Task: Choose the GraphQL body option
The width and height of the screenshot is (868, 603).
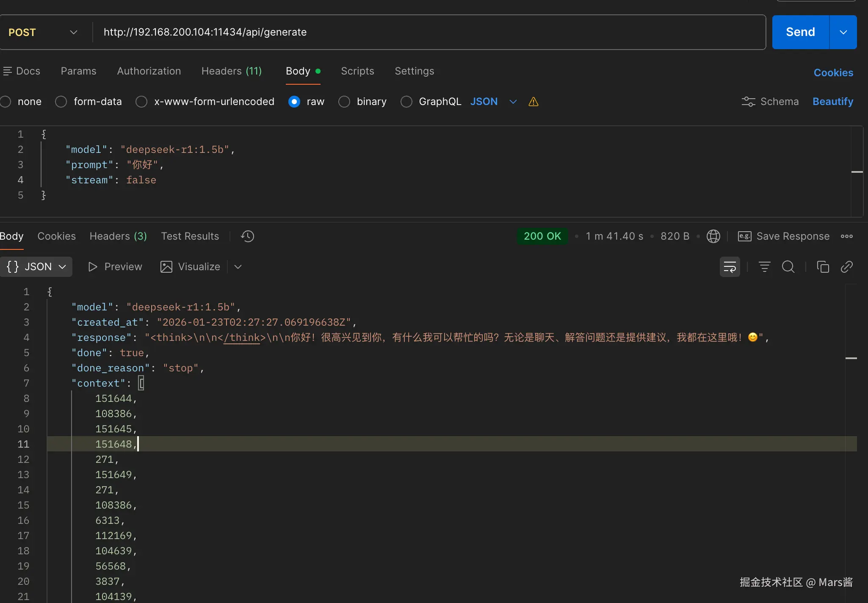Action: [406, 102]
